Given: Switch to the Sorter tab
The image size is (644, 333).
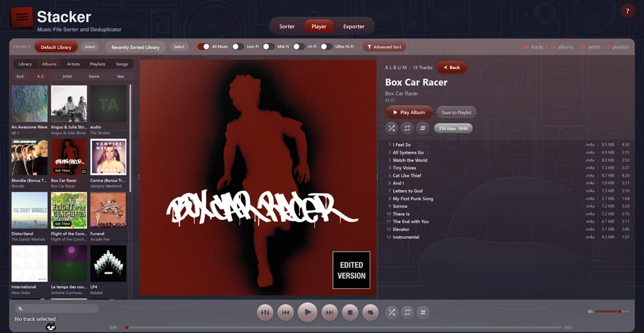Looking at the screenshot, I should click(287, 26).
